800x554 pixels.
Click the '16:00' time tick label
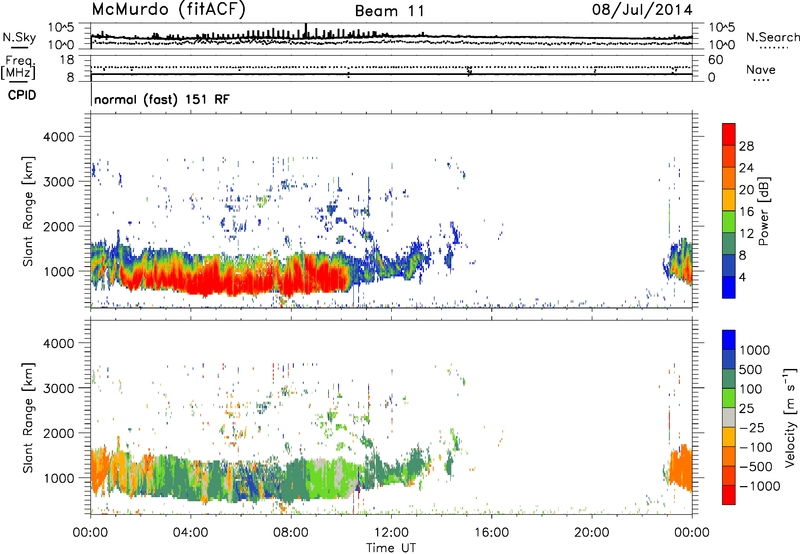pos(491,533)
